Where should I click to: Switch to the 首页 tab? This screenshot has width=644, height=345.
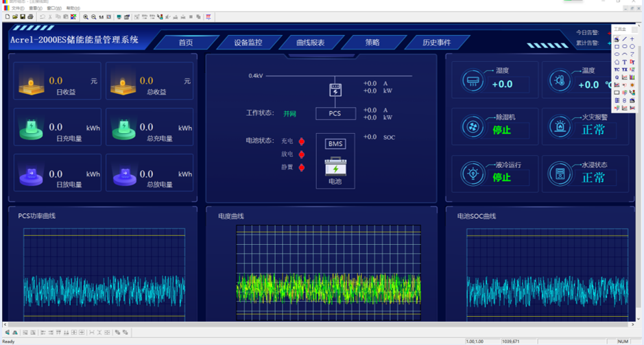(x=186, y=43)
